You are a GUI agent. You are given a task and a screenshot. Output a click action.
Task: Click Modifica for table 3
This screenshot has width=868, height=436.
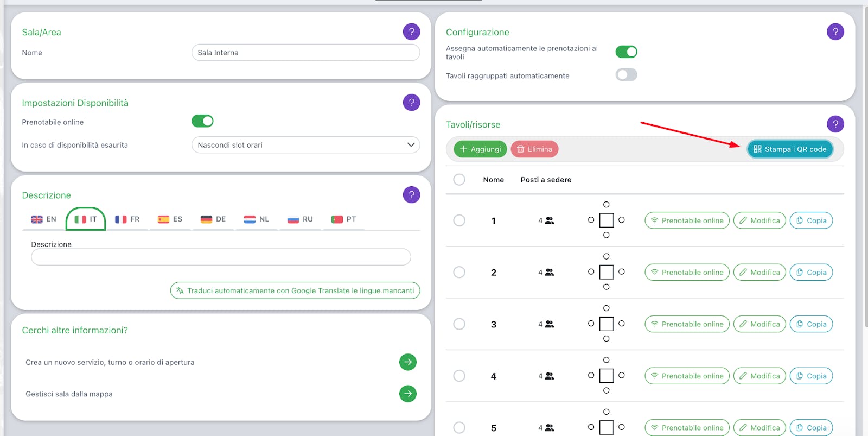(759, 324)
